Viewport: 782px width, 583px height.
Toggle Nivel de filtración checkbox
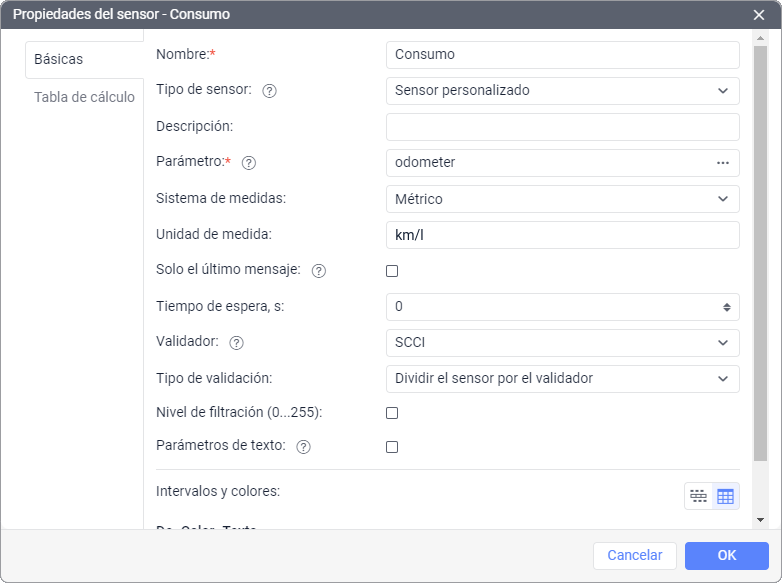[x=392, y=413]
